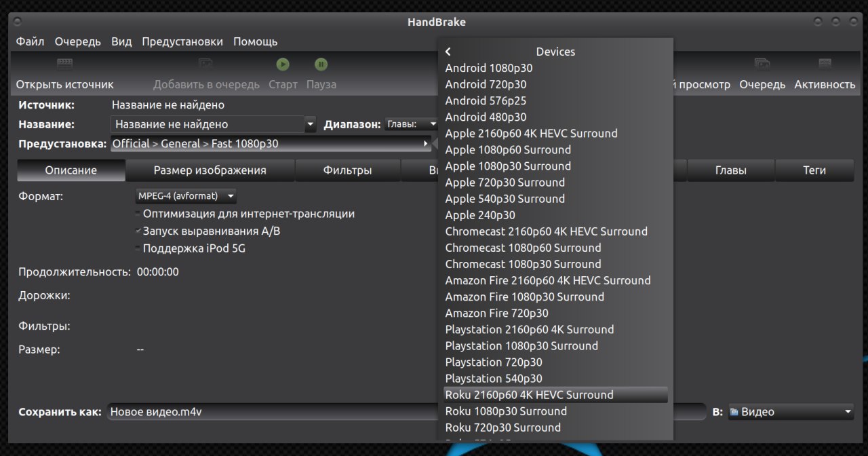This screenshot has width=868, height=456.
Task: Open the Предустановки menu
Action: tap(182, 41)
